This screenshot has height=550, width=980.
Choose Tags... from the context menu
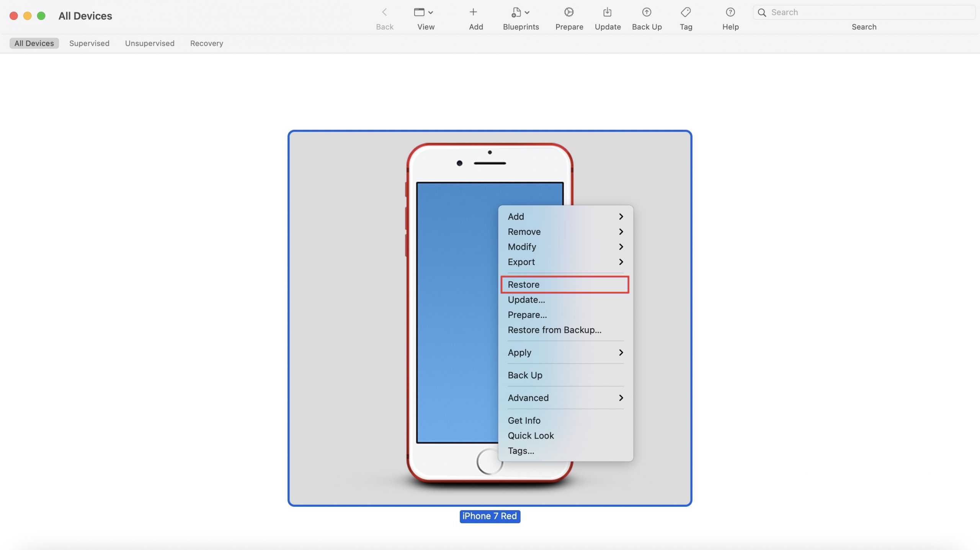click(565, 451)
